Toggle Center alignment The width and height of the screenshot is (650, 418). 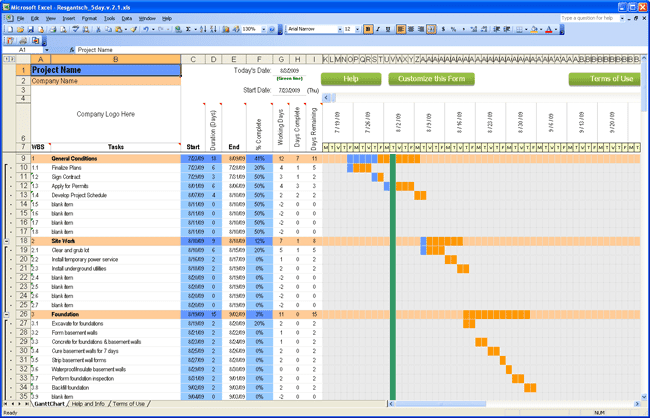pos(411,29)
